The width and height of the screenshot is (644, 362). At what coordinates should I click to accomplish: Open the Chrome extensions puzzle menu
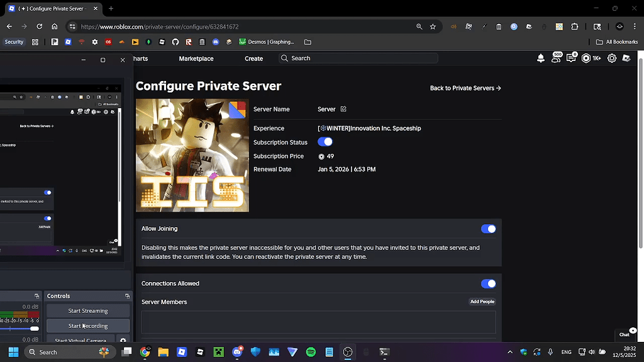pos(574,26)
